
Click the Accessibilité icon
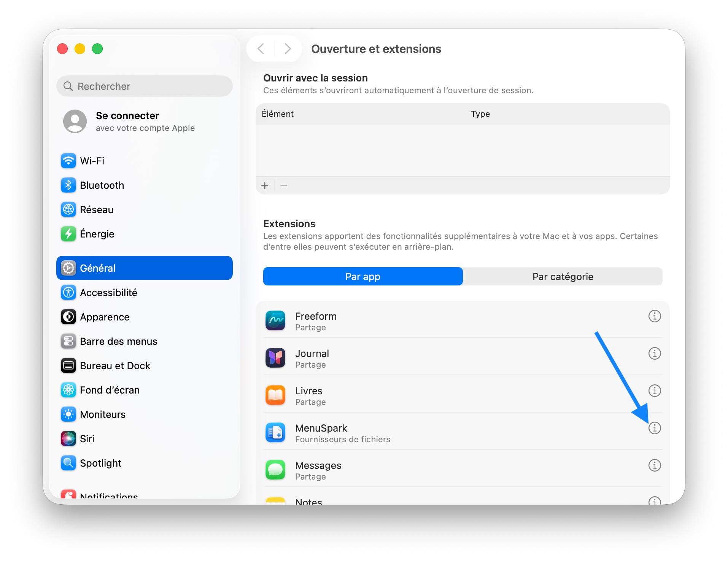click(68, 293)
